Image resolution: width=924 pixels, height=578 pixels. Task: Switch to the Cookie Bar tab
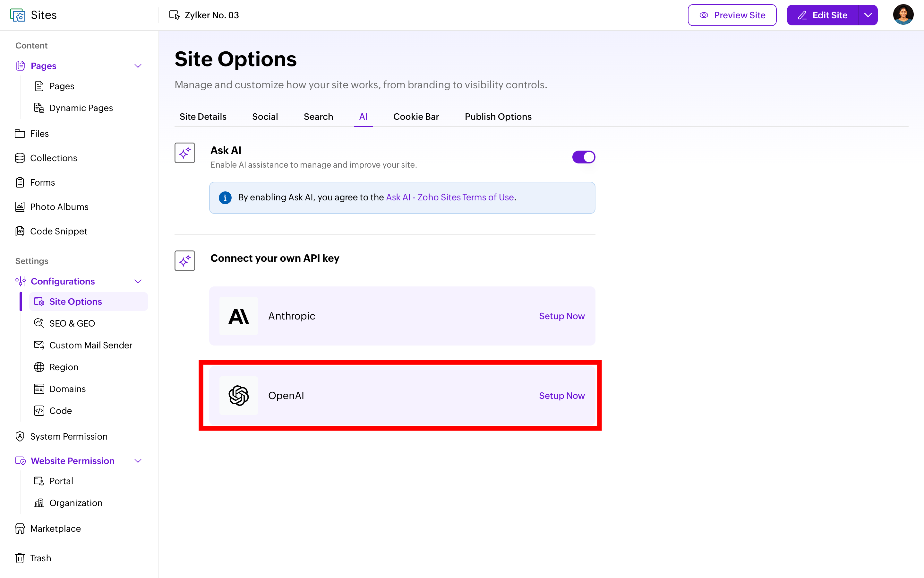click(x=416, y=117)
